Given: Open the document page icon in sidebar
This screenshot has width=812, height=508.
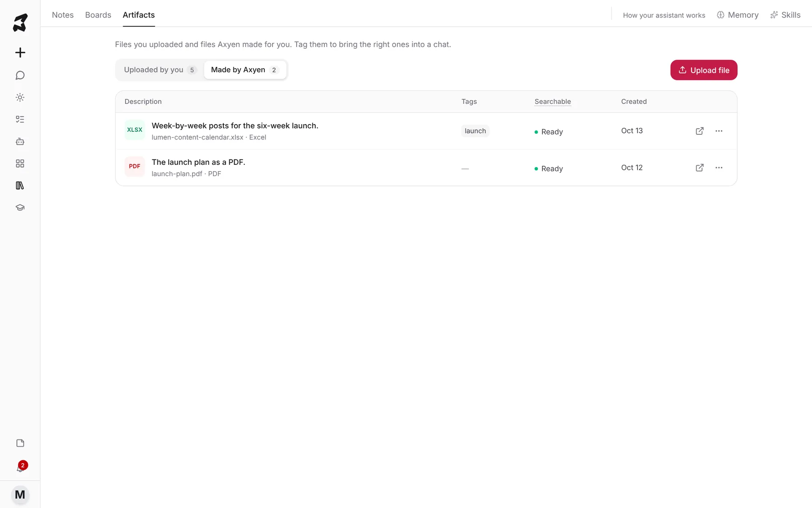Looking at the screenshot, I should 20,443.
